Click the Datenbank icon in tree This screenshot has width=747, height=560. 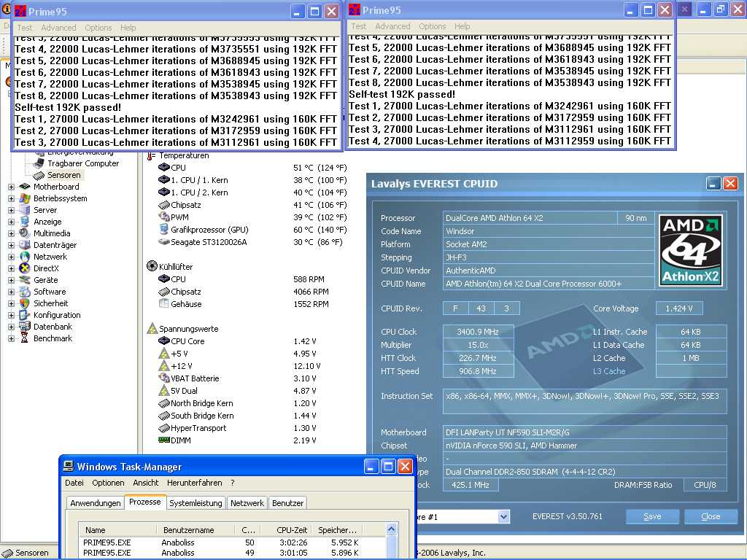(25, 327)
